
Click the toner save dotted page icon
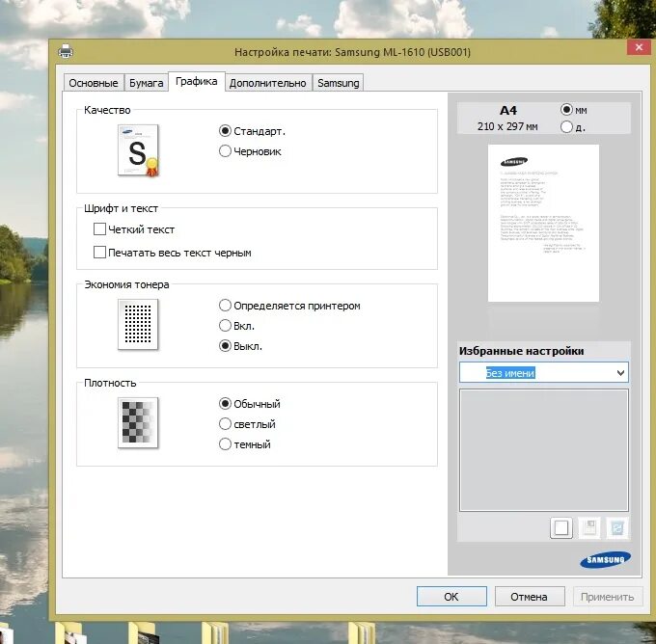(x=138, y=324)
